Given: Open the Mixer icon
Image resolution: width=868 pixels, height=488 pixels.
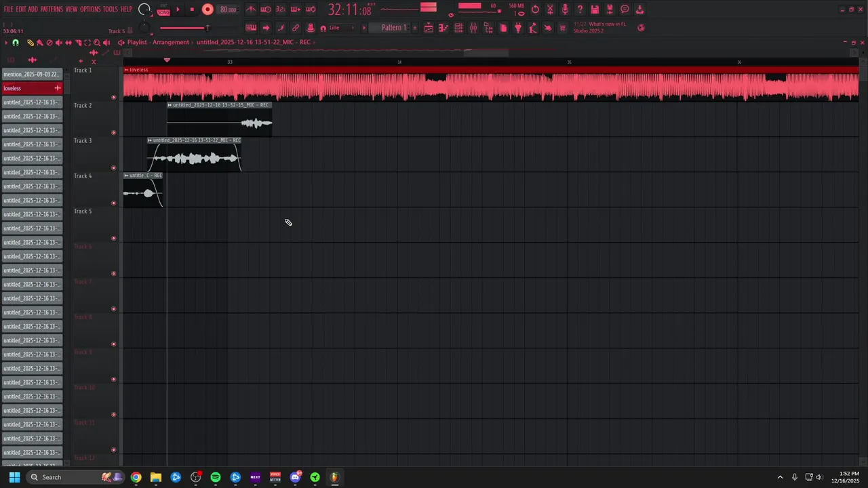Looking at the screenshot, I should [473, 28].
